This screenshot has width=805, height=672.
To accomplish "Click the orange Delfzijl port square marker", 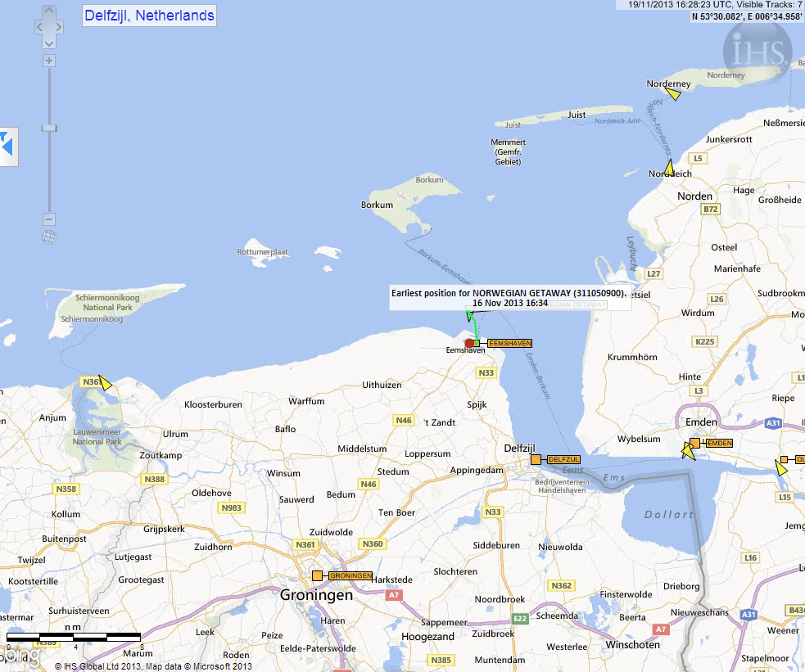I will click(536, 460).
